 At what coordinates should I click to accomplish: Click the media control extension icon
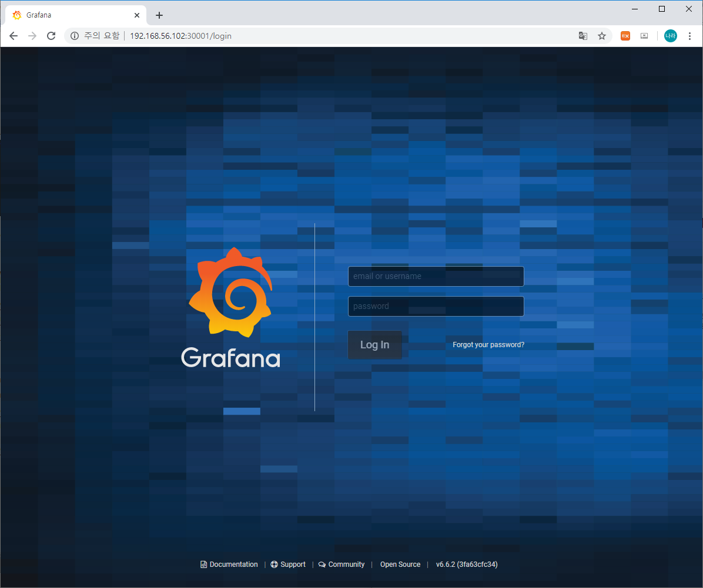pos(644,36)
